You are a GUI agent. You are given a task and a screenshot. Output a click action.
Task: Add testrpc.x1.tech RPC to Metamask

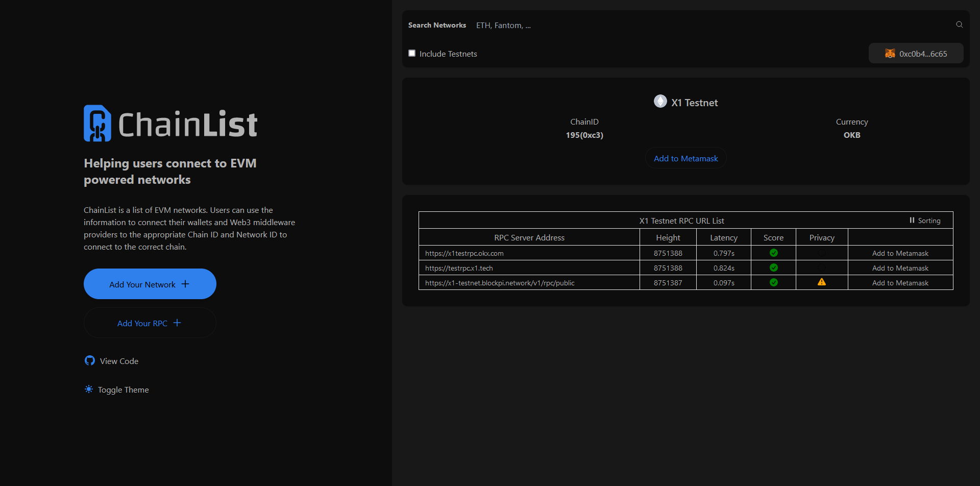[x=900, y=268]
